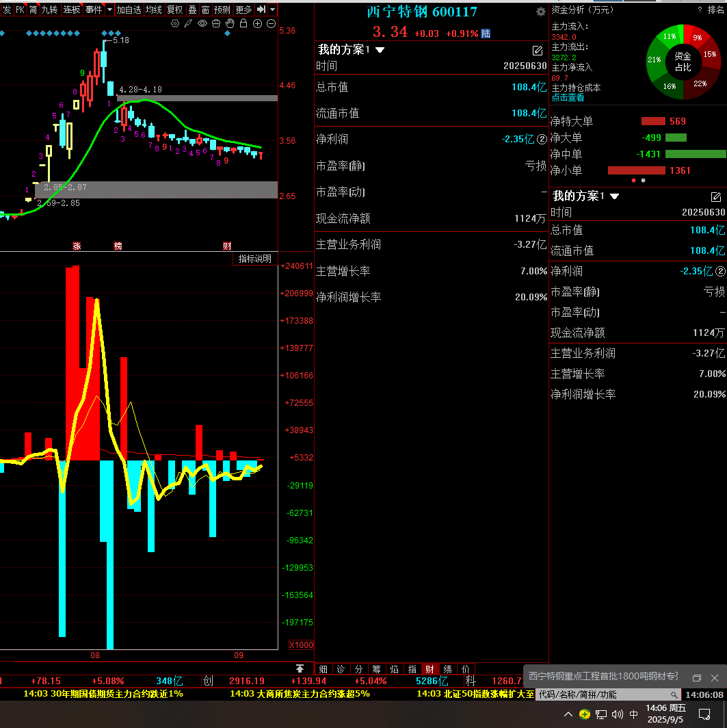Image resolution: width=727 pixels, height=728 pixels.
Task: Open settings gear beside 西宁特钢 title
Action: click(540, 12)
